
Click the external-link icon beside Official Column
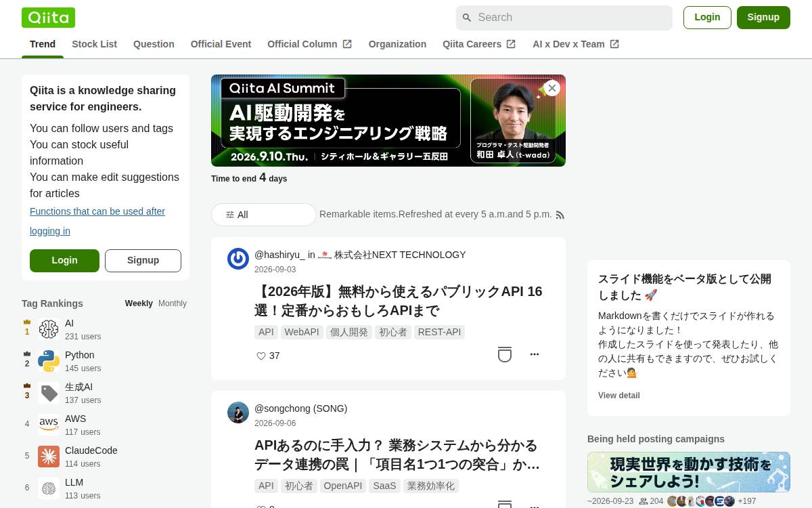[x=347, y=44]
